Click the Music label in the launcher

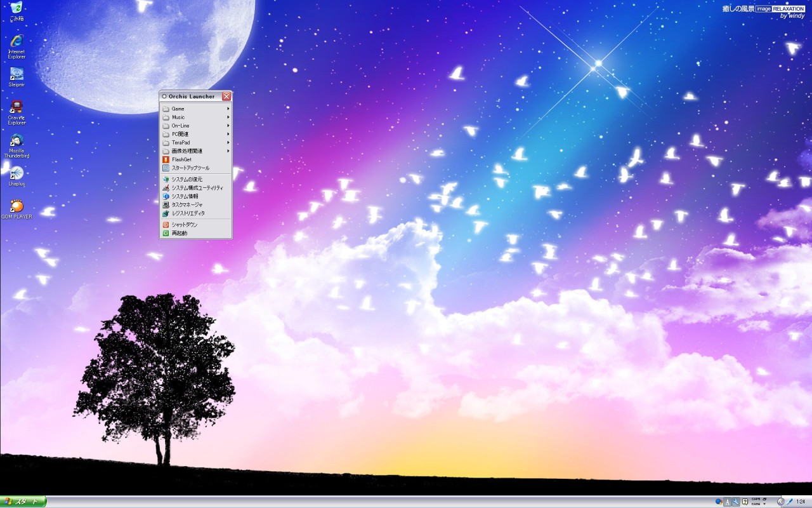(178, 117)
